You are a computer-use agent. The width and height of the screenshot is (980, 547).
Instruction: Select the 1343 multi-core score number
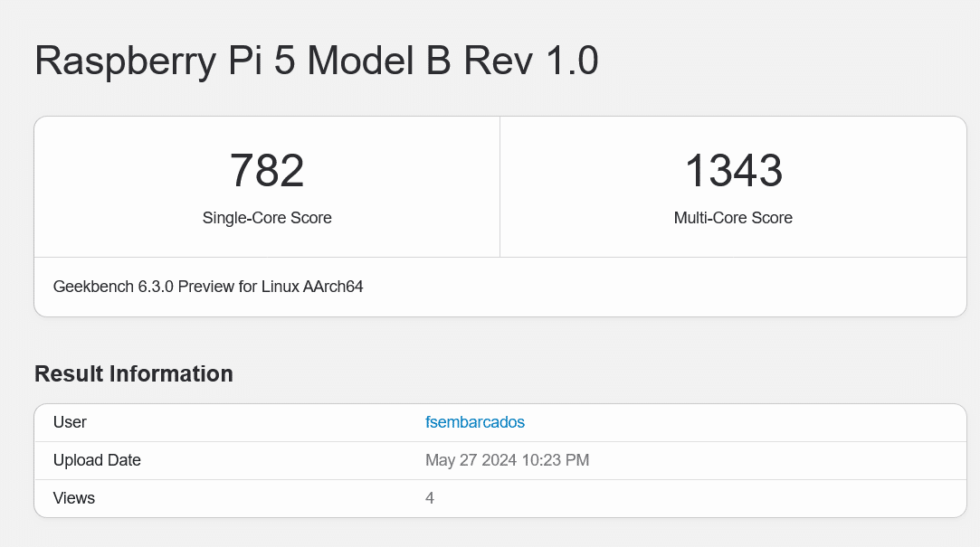pos(733,171)
